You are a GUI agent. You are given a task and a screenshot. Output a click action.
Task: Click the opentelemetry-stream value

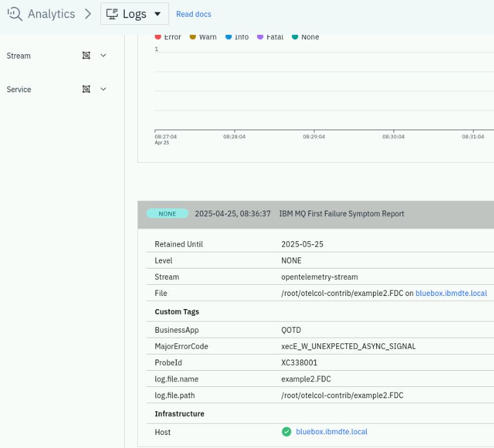tap(319, 277)
